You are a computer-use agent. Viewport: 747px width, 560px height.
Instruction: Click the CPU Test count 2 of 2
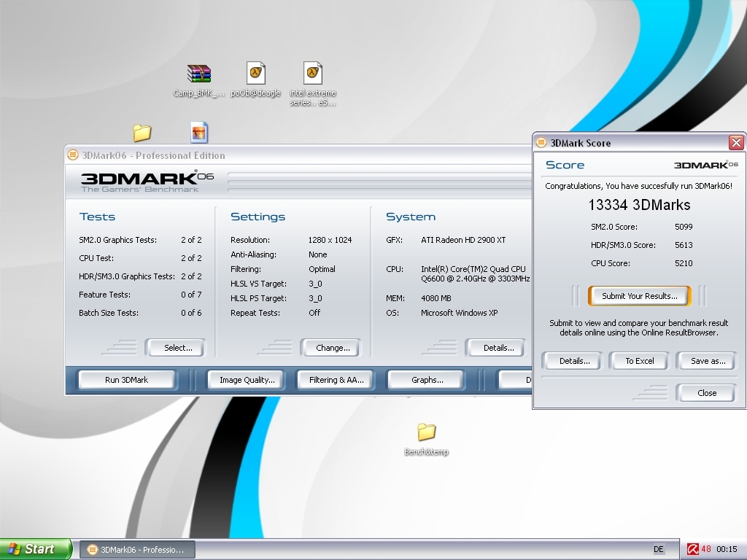191,257
